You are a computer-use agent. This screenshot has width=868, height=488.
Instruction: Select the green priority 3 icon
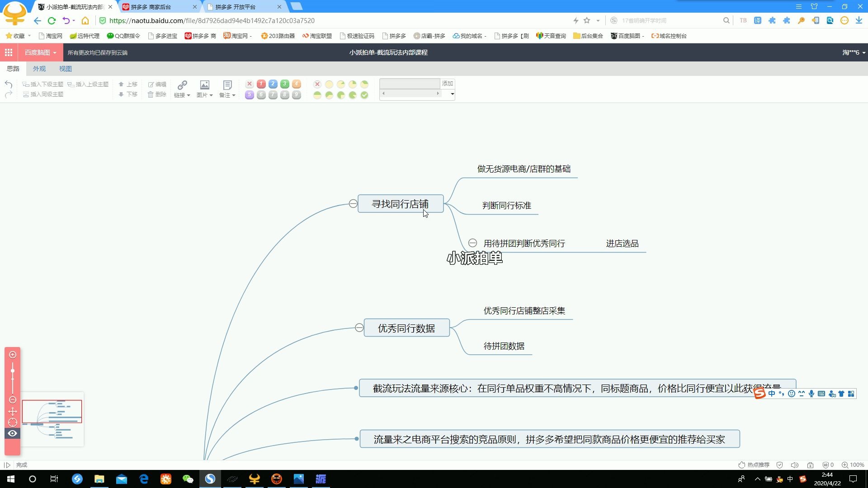(x=284, y=84)
